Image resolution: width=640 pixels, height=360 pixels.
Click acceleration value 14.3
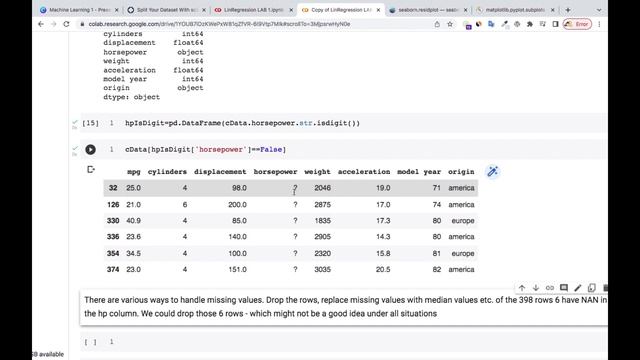click(x=383, y=237)
